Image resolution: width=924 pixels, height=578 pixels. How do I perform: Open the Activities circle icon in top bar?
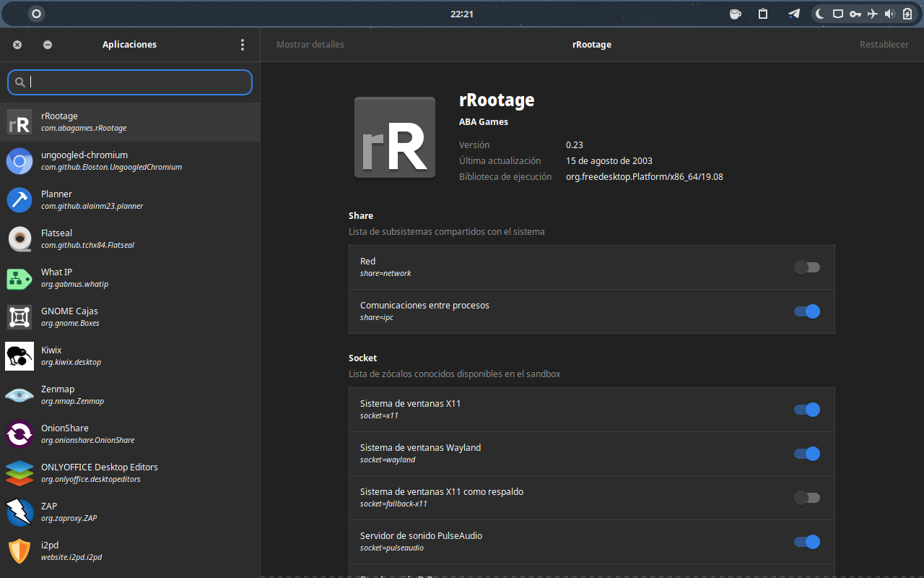click(x=37, y=14)
